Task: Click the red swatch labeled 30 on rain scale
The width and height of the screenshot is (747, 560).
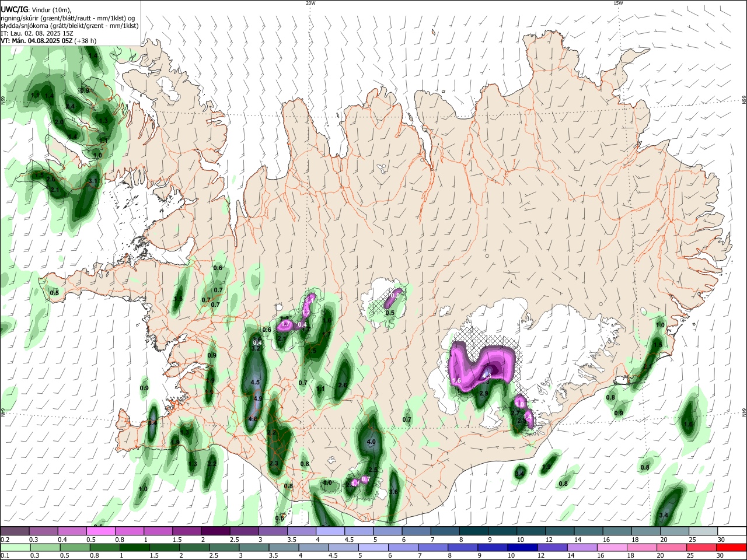Action: click(731, 547)
